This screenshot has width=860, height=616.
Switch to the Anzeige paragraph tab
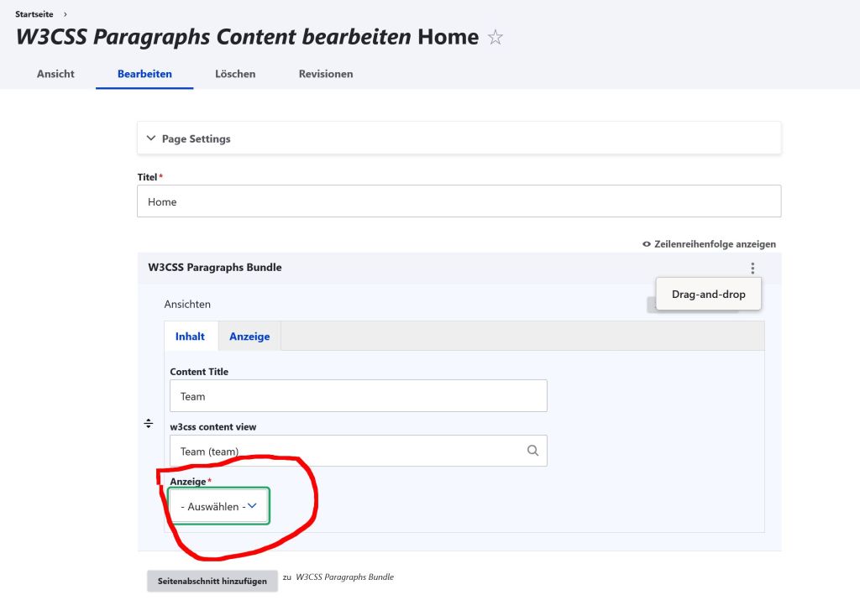(249, 337)
